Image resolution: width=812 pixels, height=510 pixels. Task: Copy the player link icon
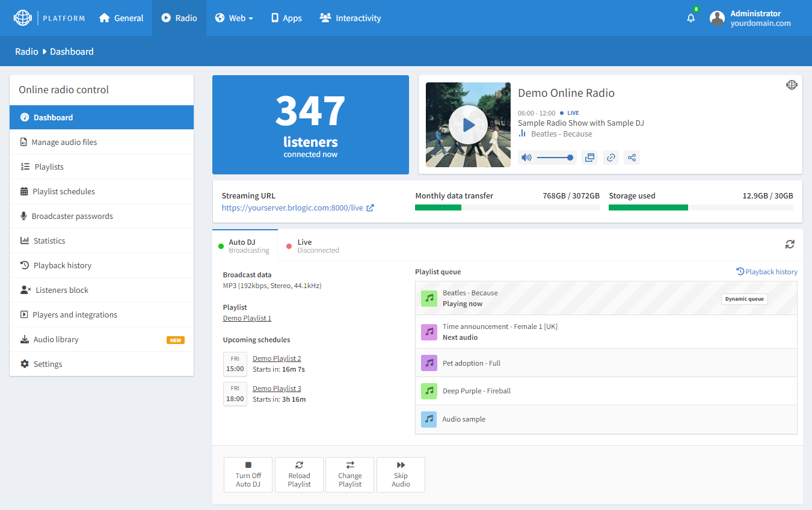(611, 158)
